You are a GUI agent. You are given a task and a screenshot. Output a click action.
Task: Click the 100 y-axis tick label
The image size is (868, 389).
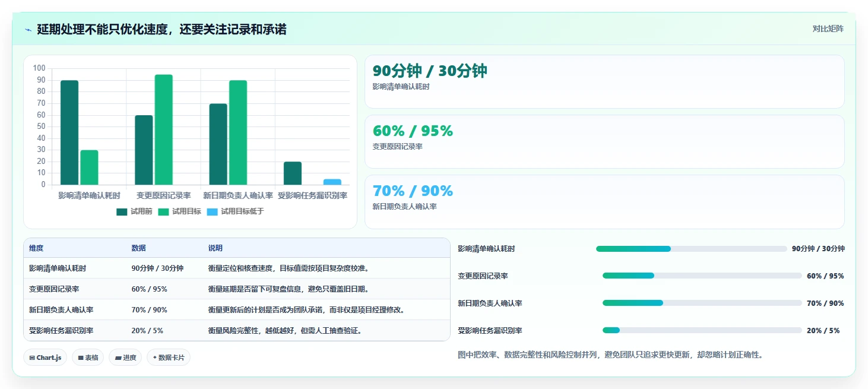click(39, 68)
